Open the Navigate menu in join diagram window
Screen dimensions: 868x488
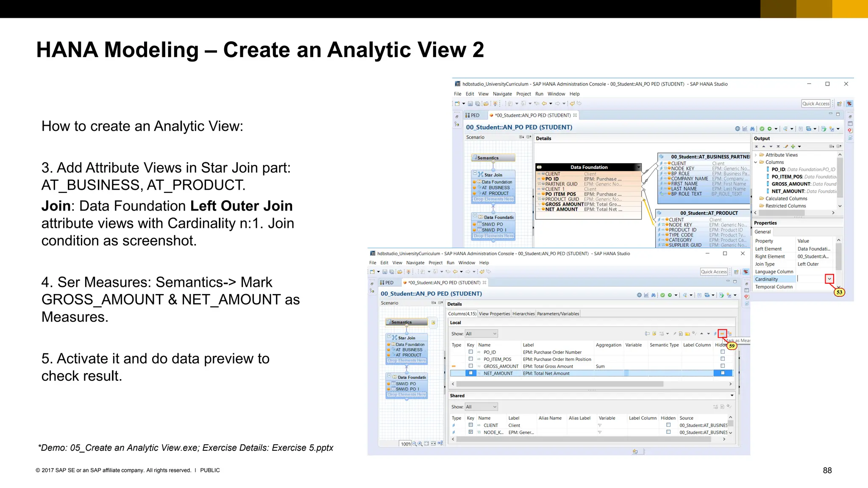point(502,94)
